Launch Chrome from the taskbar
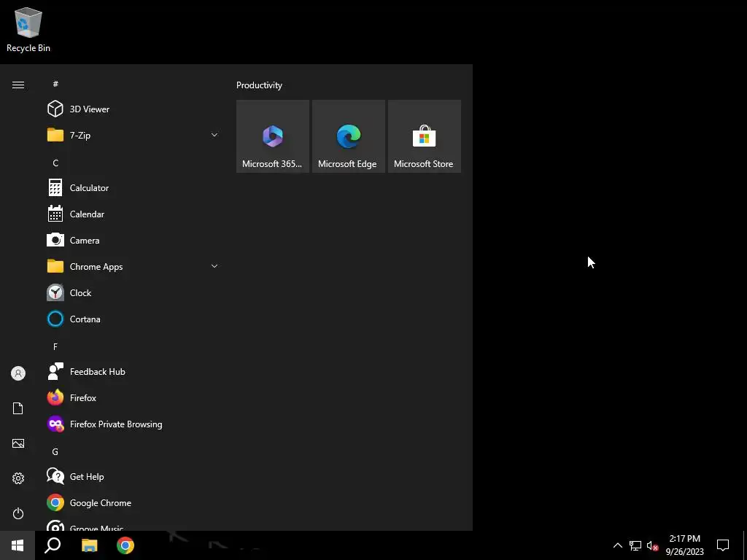The height and width of the screenshot is (560, 747). [x=125, y=545]
